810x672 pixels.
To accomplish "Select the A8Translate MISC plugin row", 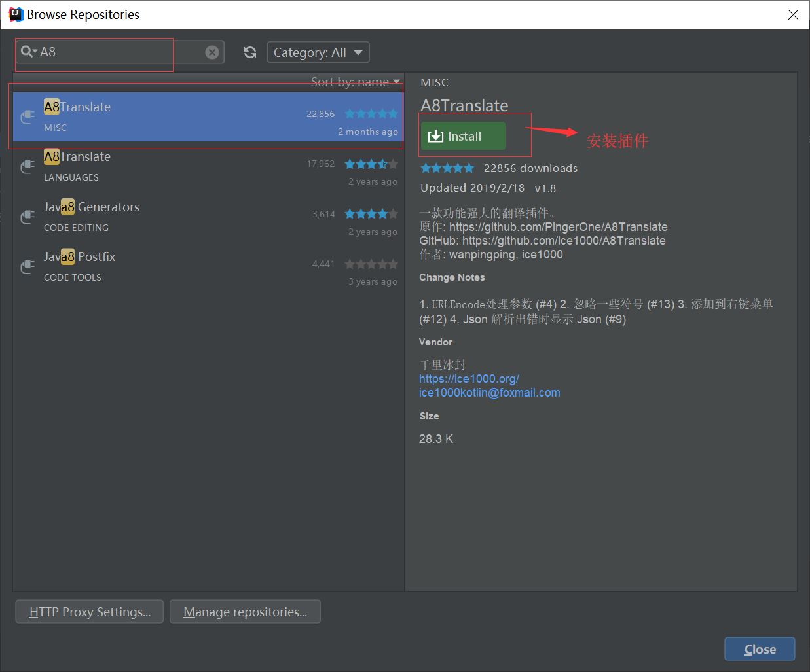I will click(208, 116).
